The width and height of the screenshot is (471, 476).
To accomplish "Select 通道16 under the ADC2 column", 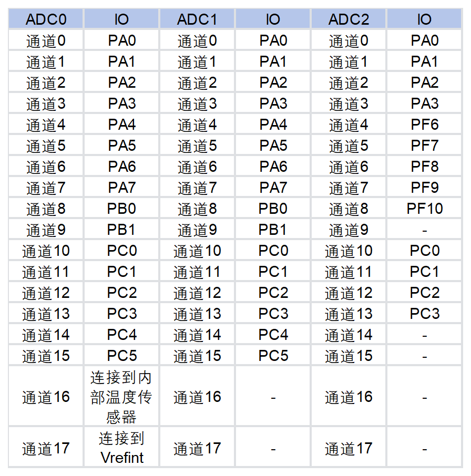I will (349, 396).
